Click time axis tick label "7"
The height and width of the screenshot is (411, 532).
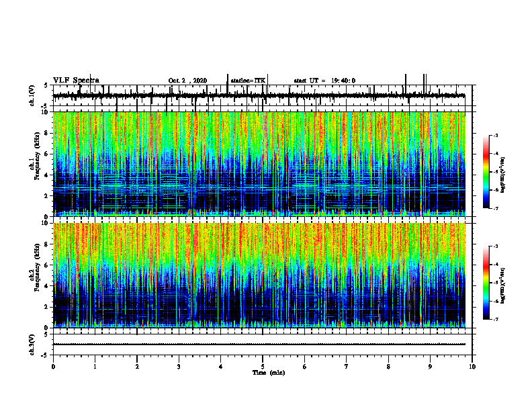tap(347, 367)
